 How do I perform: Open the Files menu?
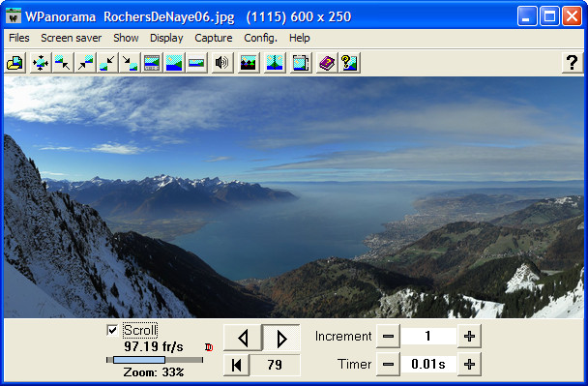click(18, 38)
